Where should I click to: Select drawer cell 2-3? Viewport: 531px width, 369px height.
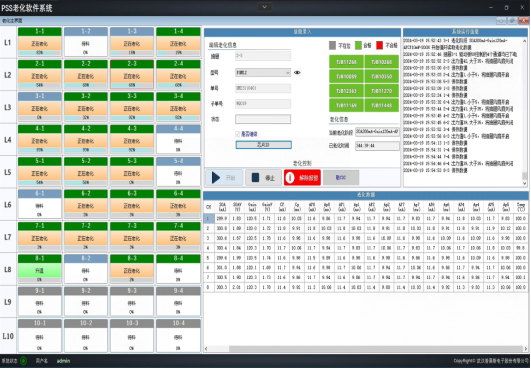[132, 74]
